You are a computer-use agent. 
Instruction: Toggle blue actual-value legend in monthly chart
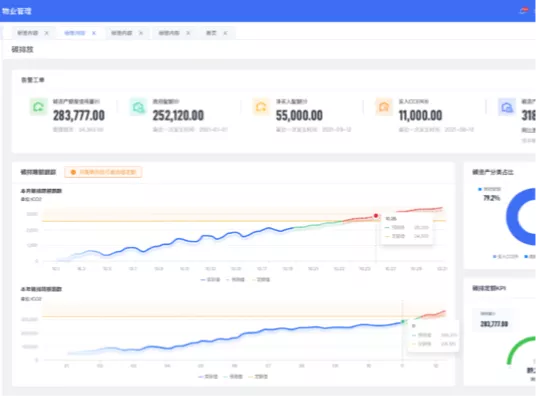coord(210,279)
